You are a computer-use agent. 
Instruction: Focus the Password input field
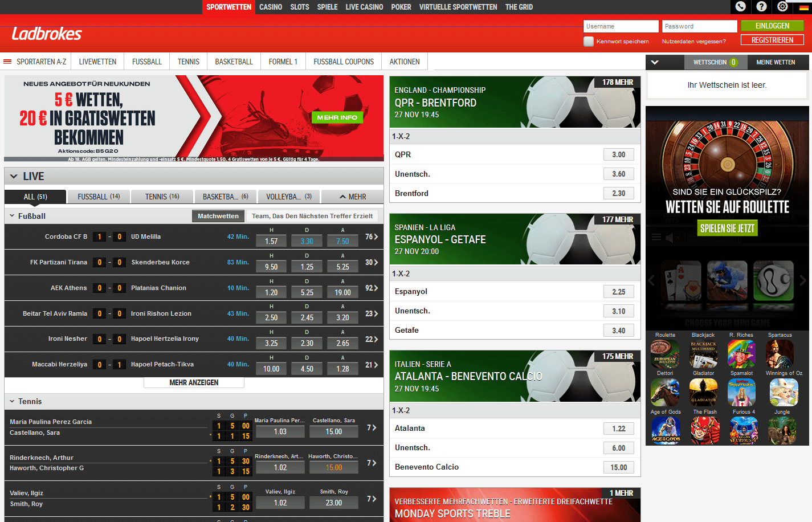point(699,26)
